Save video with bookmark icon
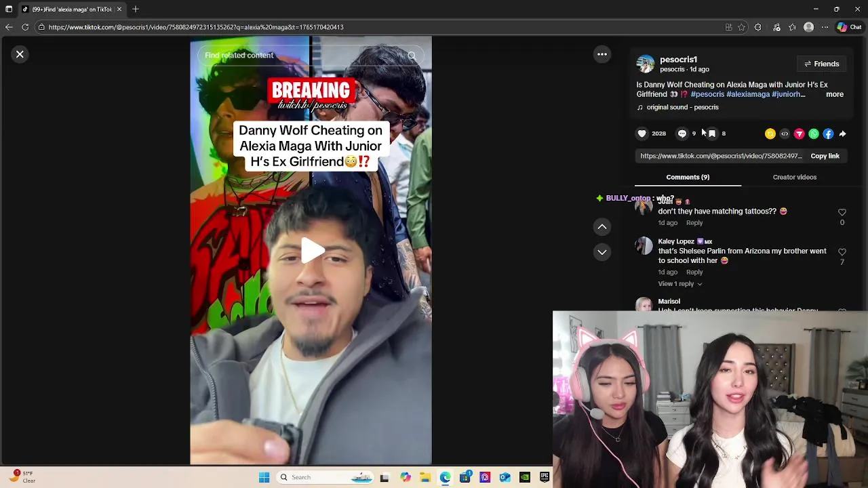 (x=712, y=134)
